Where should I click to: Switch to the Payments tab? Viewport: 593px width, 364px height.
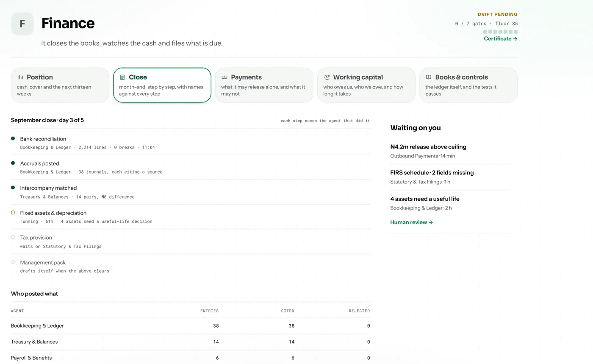pos(264,85)
